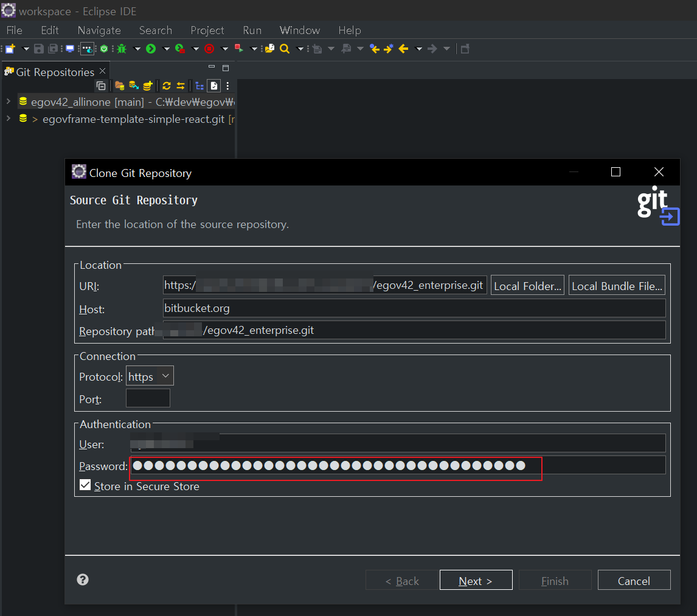This screenshot has width=697, height=616.
Task: Click the red Stop circle icon
Action: coord(209,49)
